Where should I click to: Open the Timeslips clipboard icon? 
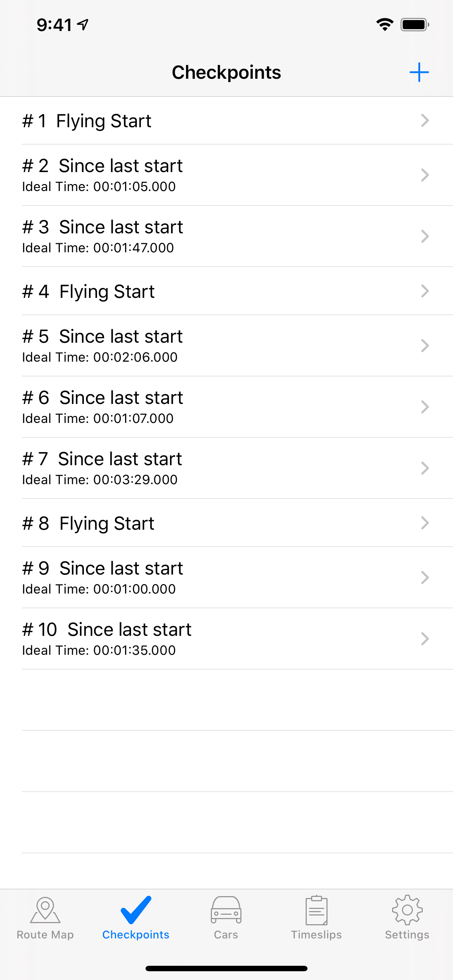coord(316,910)
